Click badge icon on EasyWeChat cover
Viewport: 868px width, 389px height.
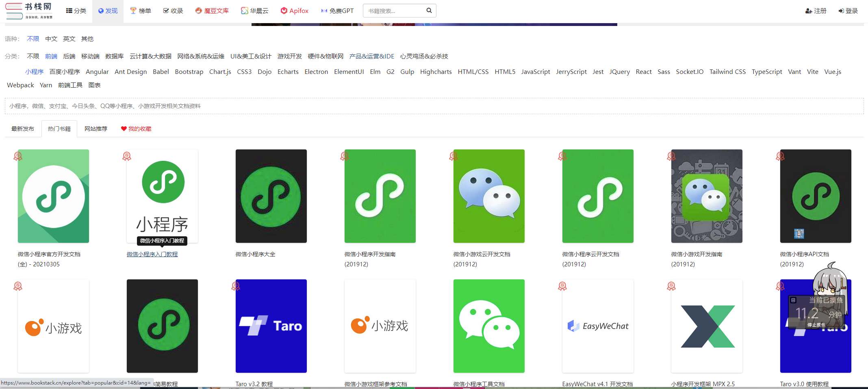click(562, 286)
